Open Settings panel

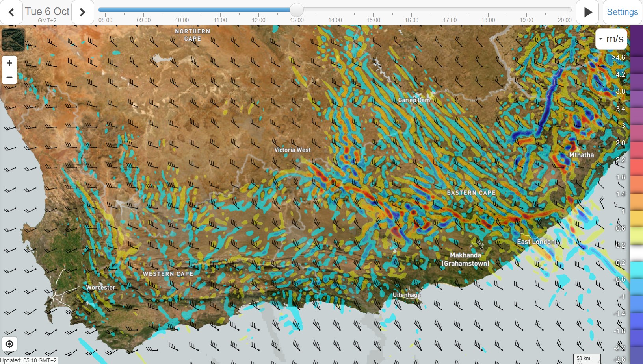622,12
